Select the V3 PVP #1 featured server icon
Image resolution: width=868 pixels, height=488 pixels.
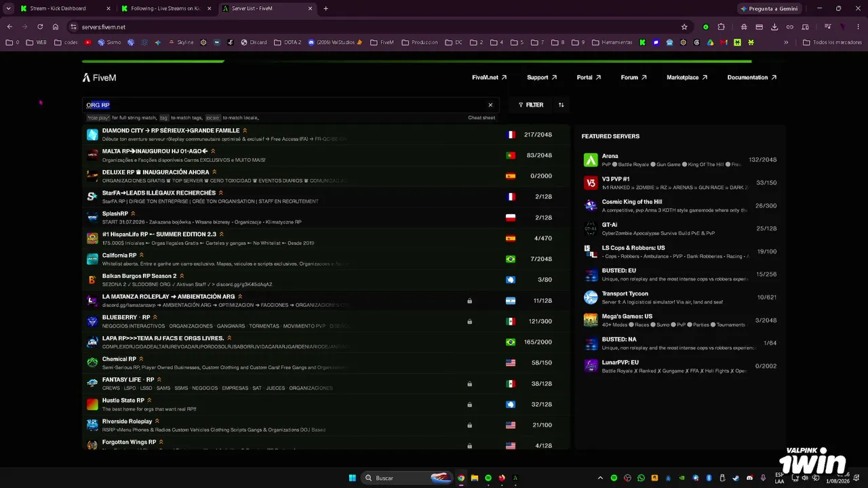(x=591, y=183)
